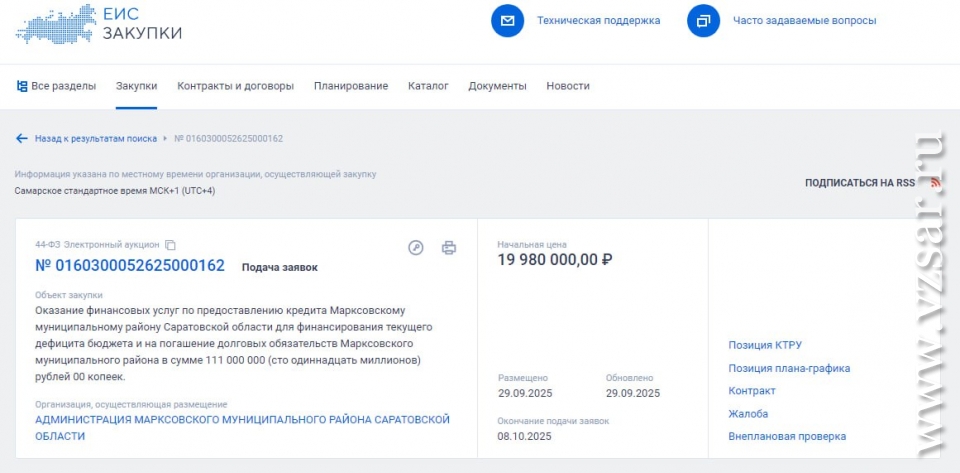Image resolution: width=960 pixels, height=473 pixels.
Task: Click the Подписаться на RSS button
Action: [x=860, y=183]
